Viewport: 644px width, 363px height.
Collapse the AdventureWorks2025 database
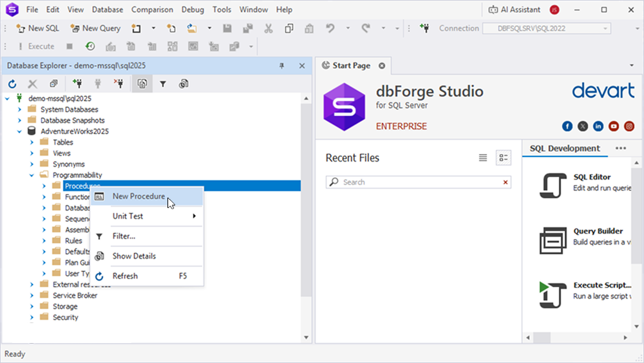(x=19, y=131)
